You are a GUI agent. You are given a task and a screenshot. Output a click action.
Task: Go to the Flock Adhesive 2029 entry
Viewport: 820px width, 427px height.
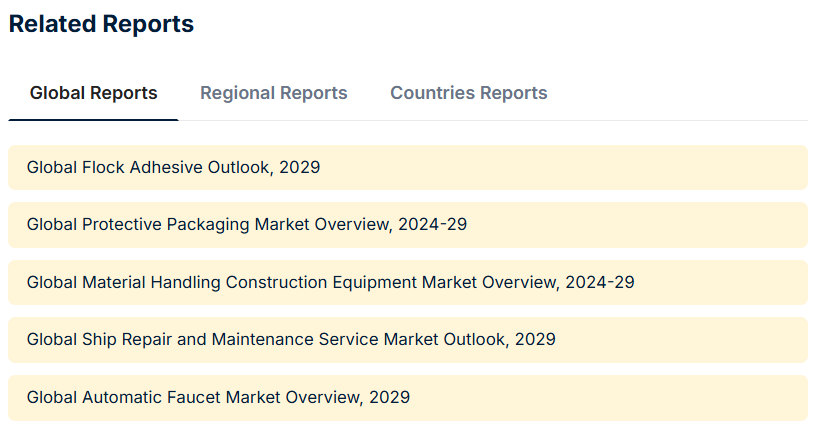(173, 167)
